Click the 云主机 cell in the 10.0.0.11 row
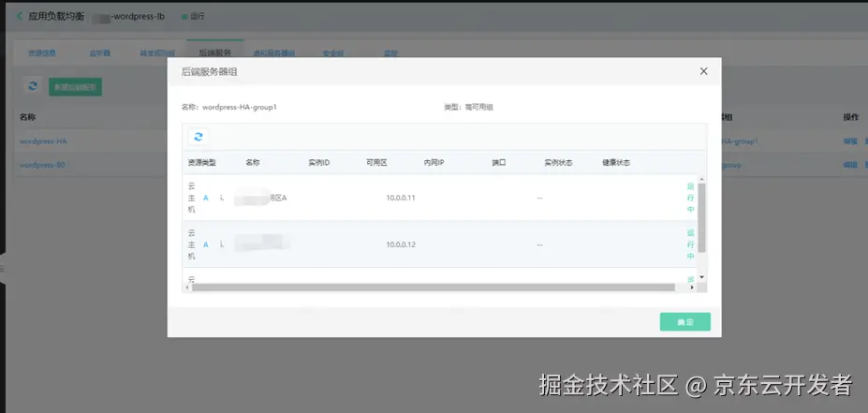 pos(192,198)
